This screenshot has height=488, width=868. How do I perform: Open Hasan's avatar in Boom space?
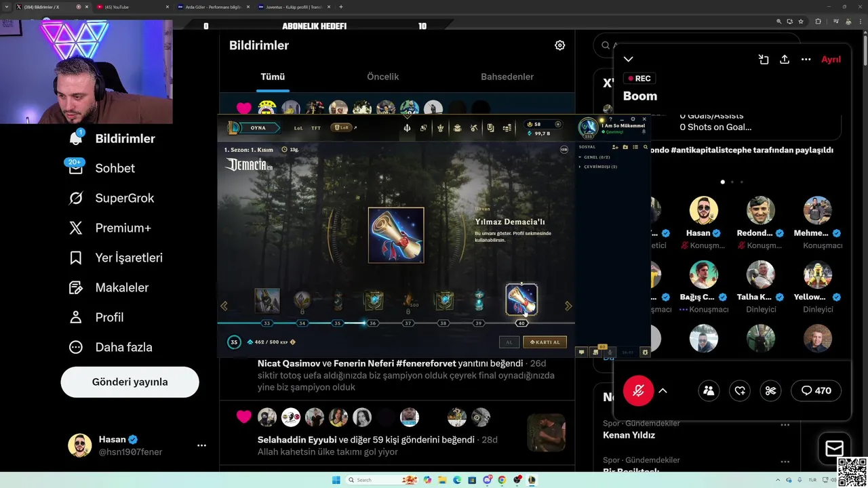703,211
